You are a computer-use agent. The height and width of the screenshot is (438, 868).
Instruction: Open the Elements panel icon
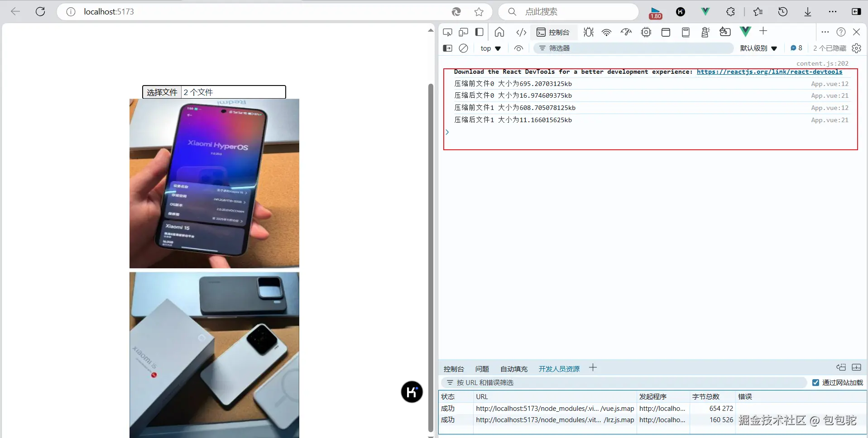point(521,32)
